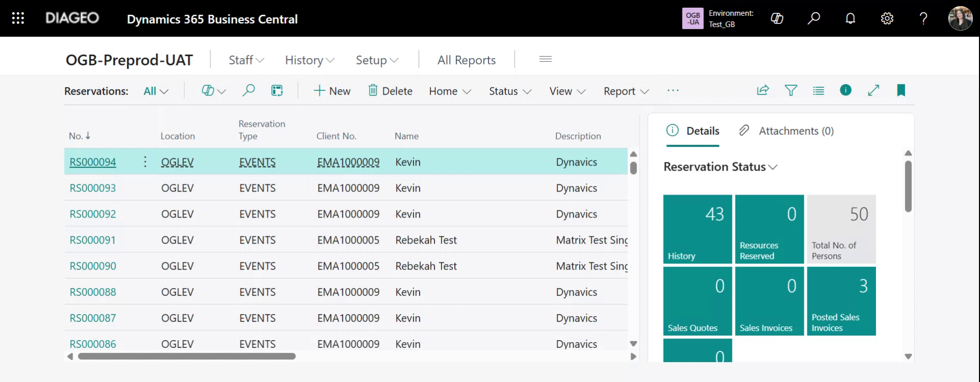The image size is (980, 382).
Task: Open reservation RS000093
Action: click(92, 188)
